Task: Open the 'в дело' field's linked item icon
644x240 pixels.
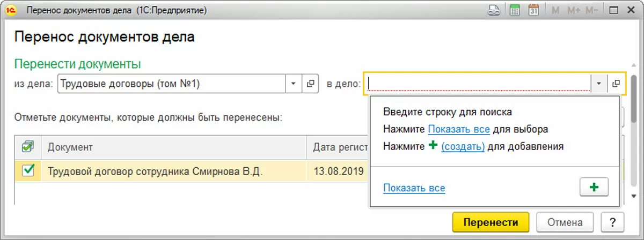Action: pos(616,84)
